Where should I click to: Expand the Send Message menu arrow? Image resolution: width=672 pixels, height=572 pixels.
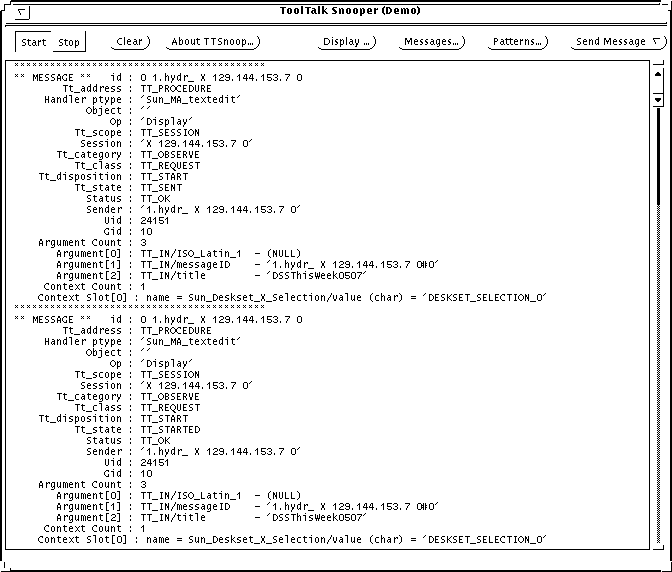point(656,42)
